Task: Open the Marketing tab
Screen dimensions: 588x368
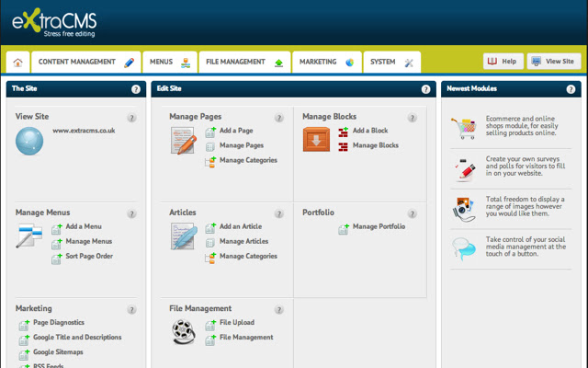Action: click(327, 62)
